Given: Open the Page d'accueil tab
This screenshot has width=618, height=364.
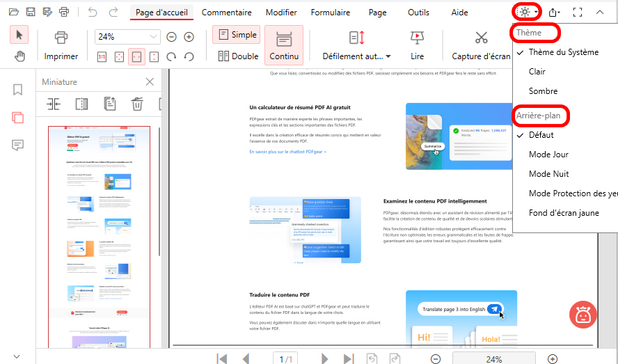Looking at the screenshot, I should click(161, 13).
